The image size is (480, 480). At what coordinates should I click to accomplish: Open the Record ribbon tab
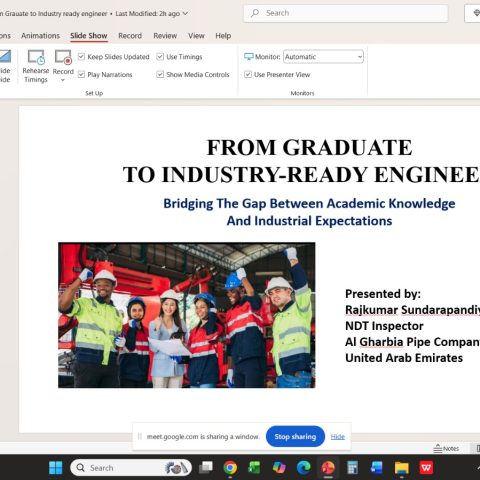(x=130, y=36)
